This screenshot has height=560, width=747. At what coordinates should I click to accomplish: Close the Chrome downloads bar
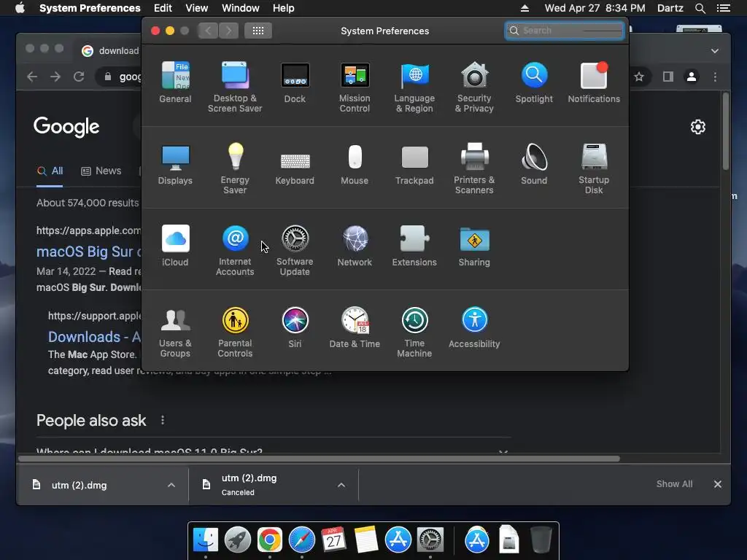pos(718,484)
